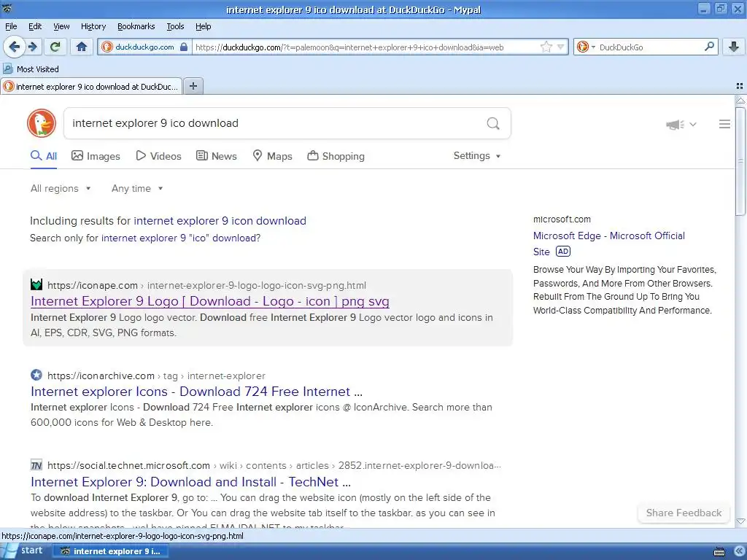Click the IconArchive star favicon
Screen dimensions: 747x560
(x=36, y=375)
